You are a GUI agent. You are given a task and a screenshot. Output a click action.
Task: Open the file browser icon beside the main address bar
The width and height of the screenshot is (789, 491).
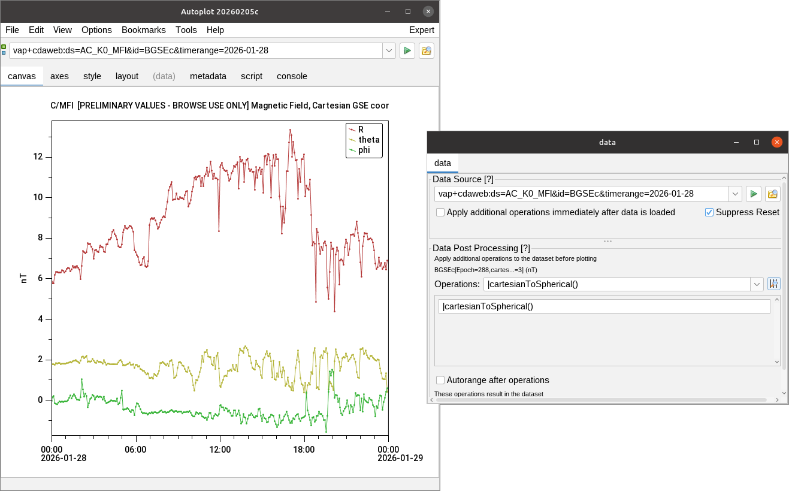[426, 50]
